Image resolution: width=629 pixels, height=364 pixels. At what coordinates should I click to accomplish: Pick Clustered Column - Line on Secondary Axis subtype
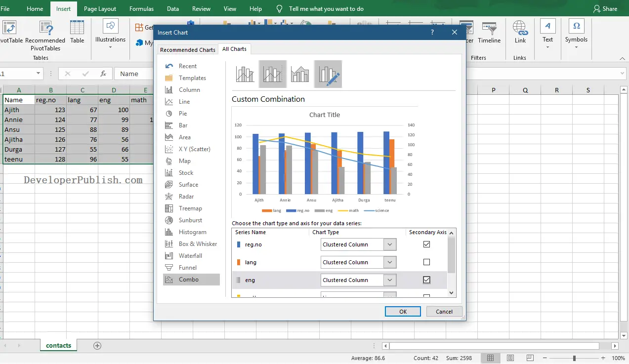(273, 74)
